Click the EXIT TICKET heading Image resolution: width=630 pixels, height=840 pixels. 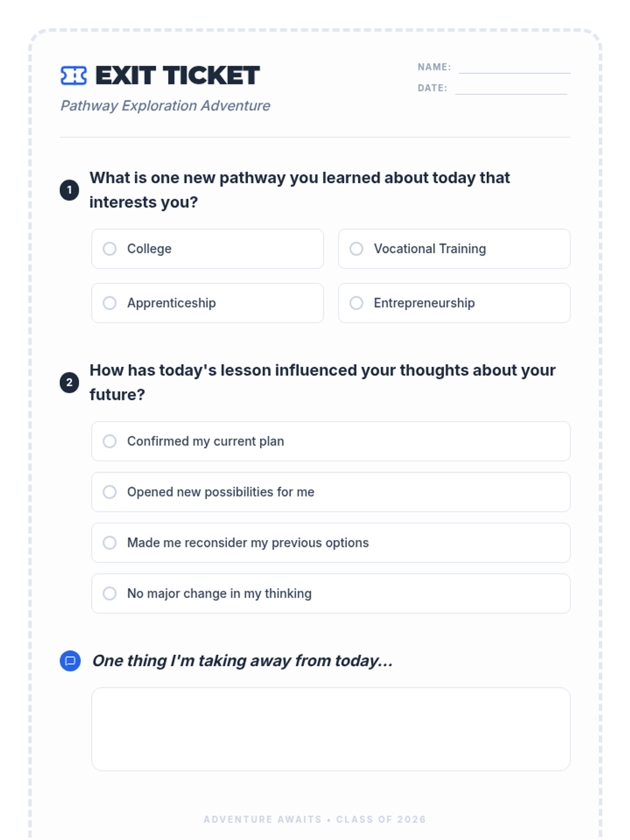pyautogui.click(x=177, y=76)
